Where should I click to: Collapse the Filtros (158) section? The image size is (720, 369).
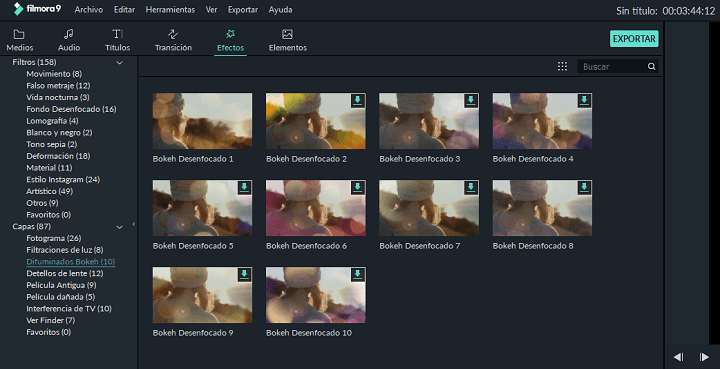pyautogui.click(x=119, y=62)
